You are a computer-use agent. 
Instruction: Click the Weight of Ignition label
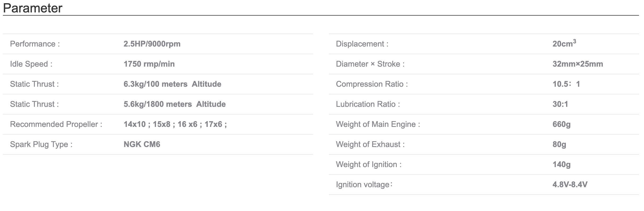pyautogui.click(x=369, y=164)
